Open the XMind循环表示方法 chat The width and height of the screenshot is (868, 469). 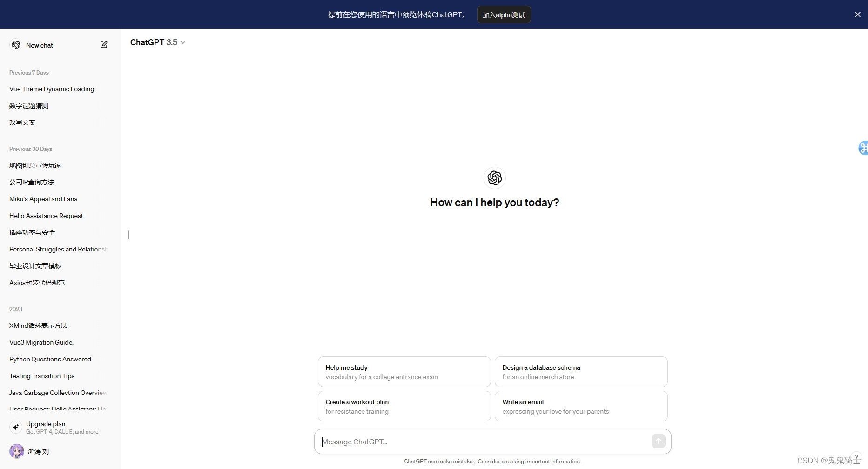(58, 326)
